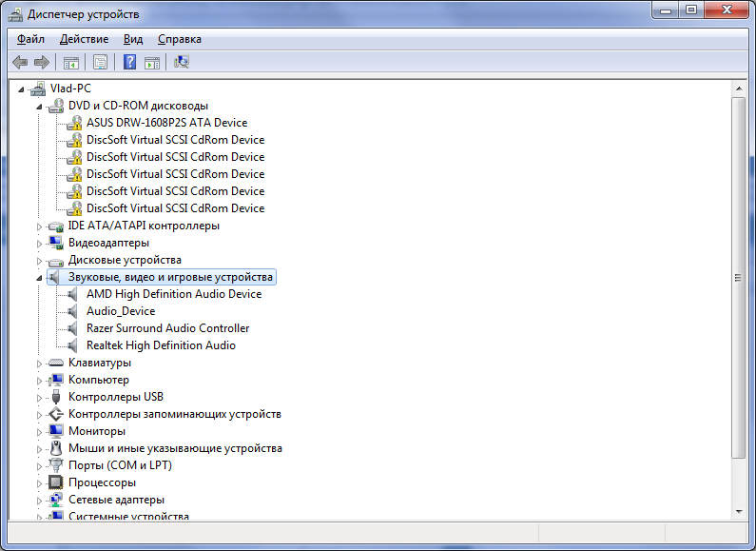Expand the Видеоадаптеры branch

click(40, 244)
